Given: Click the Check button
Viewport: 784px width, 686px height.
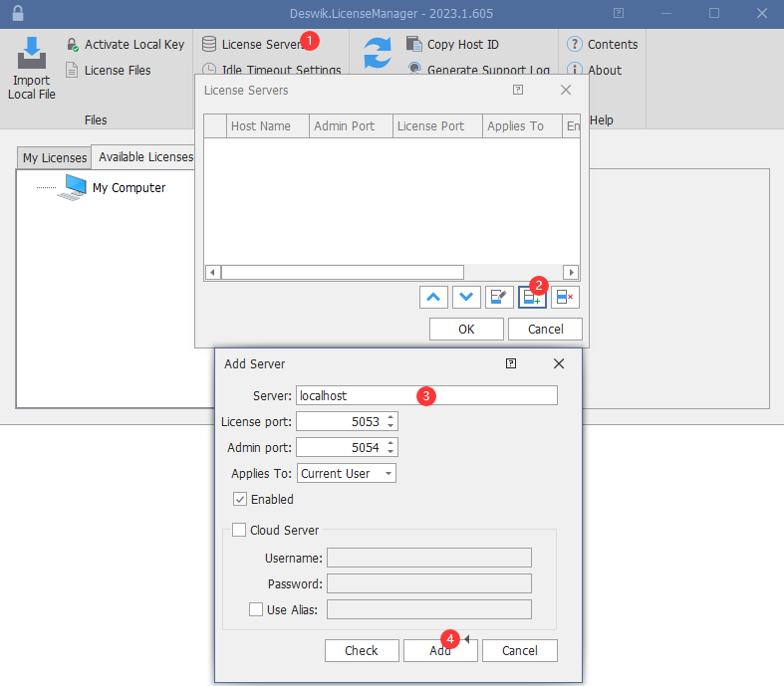Looking at the screenshot, I should pos(362,650).
